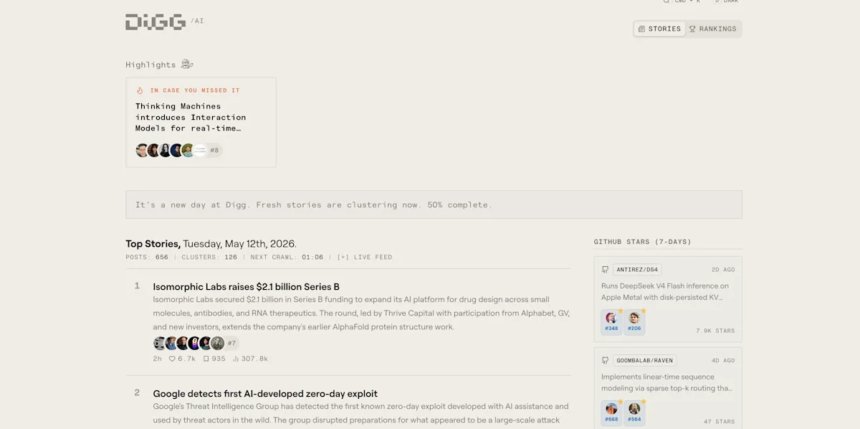860x429 pixels.
Task: Click the flame icon beside In Case You Missed It
Action: coord(140,91)
